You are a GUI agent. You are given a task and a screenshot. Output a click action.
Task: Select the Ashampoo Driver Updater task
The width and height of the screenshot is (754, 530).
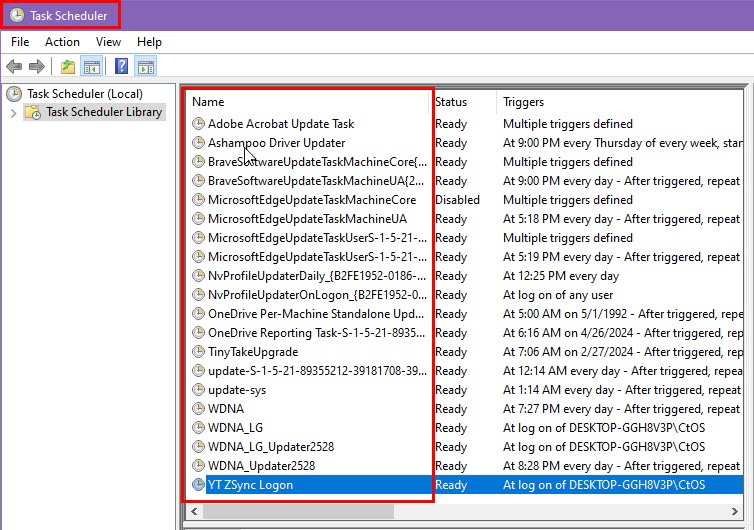coord(276,143)
